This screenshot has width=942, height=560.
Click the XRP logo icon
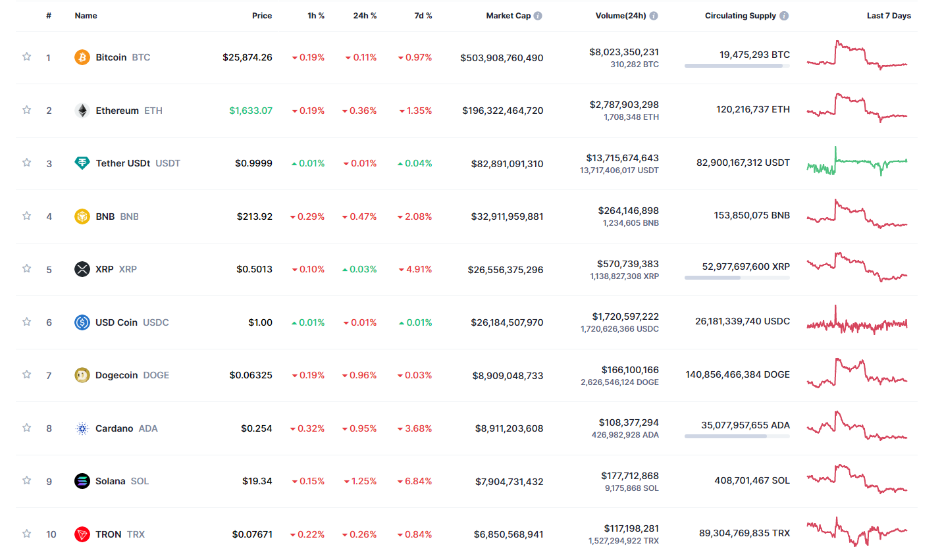point(82,269)
